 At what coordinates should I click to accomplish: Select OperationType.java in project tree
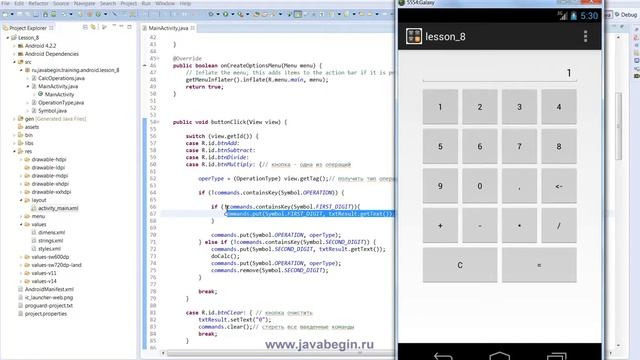point(61,102)
